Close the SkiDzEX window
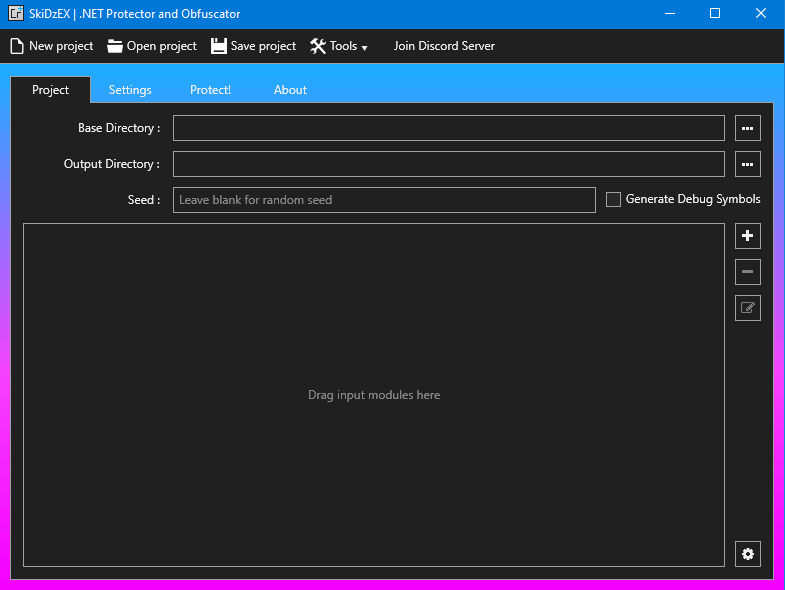The height and width of the screenshot is (590, 785). 760,14
